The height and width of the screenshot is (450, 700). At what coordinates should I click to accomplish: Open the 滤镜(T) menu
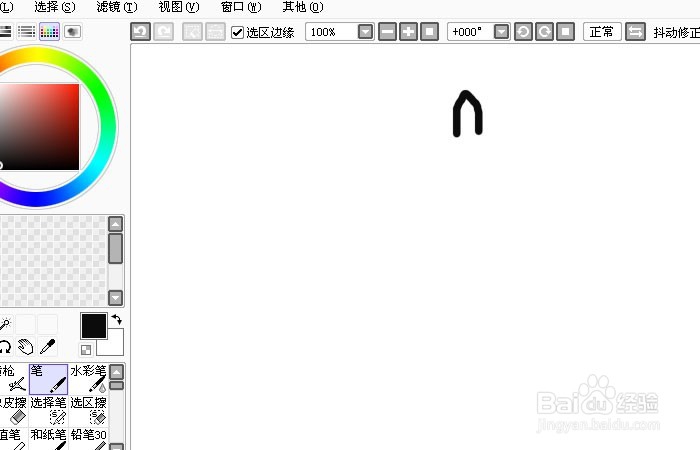point(117,7)
